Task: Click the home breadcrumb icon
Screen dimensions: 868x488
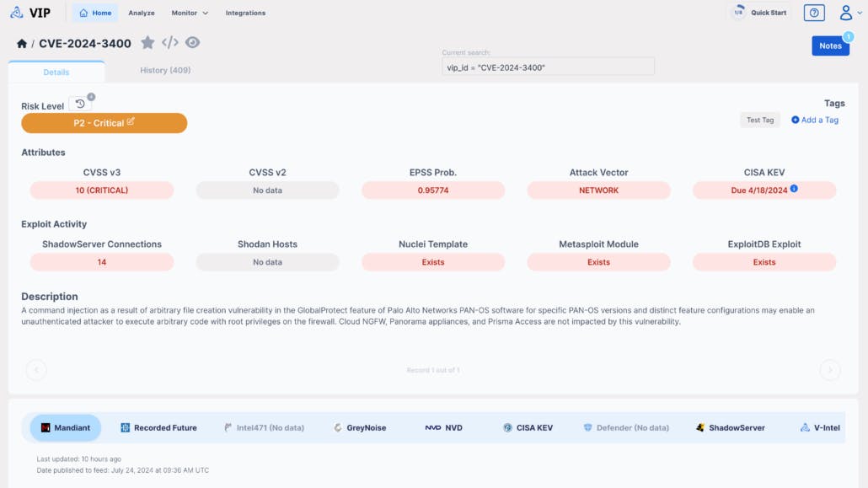Action: [x=22, y=44]
